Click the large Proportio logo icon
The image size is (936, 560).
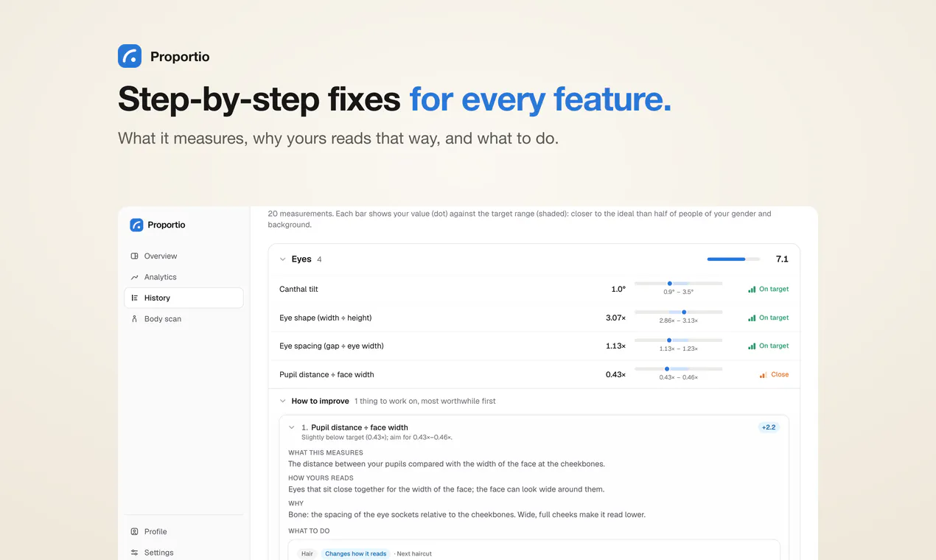click(x=130, y=56)
